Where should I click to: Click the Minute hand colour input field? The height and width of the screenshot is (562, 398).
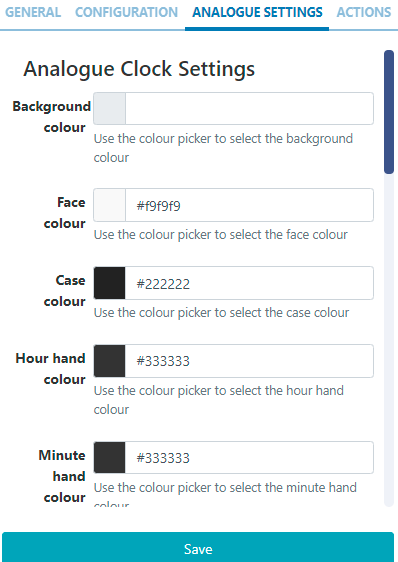click(x=249, y=458)
